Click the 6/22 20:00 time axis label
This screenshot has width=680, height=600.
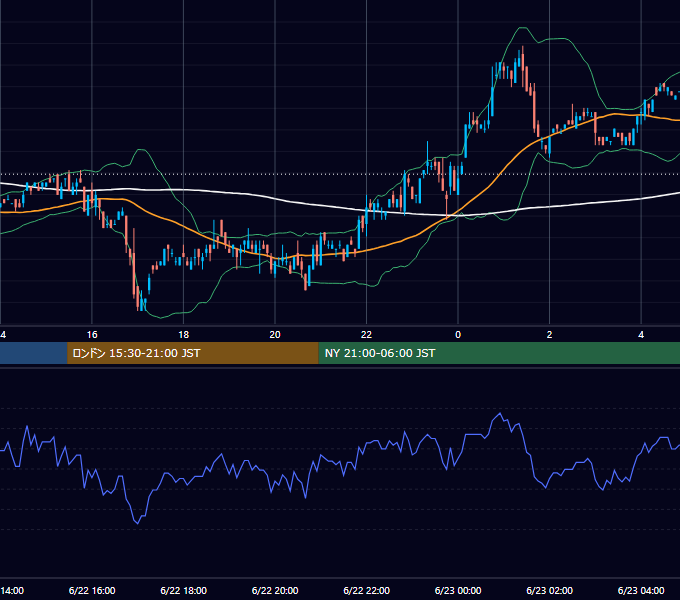pos(275,590)
